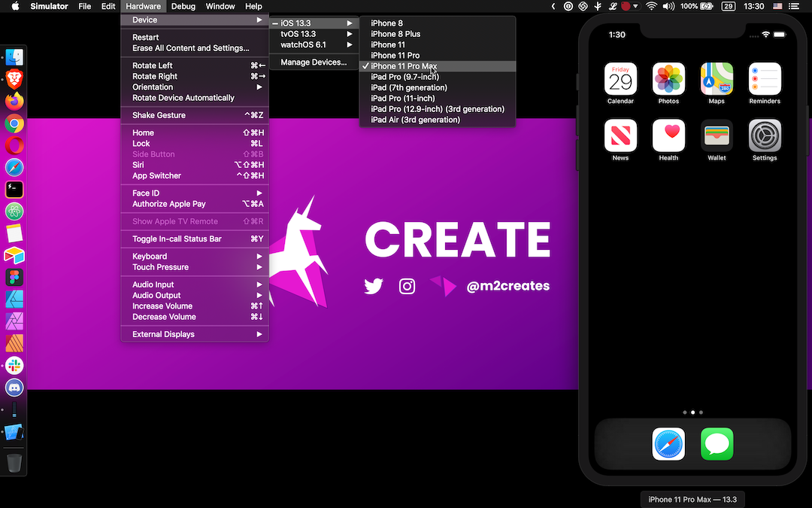The width and height of the screenshot is (812, 508).
Task: Launch the Health app on the simulator
Action: [x=668, y=135]
